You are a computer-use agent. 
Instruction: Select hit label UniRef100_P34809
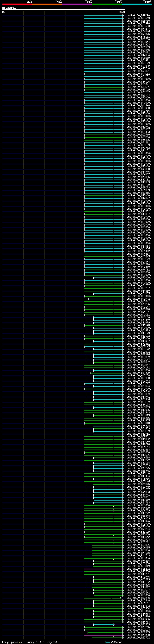[x=138, y=508]
